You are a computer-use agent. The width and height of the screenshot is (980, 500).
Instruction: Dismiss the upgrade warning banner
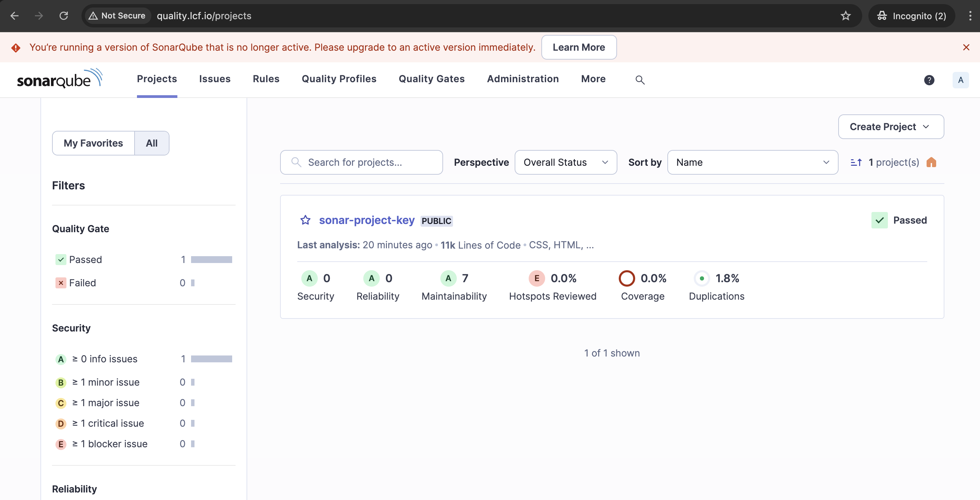point(966,47)
